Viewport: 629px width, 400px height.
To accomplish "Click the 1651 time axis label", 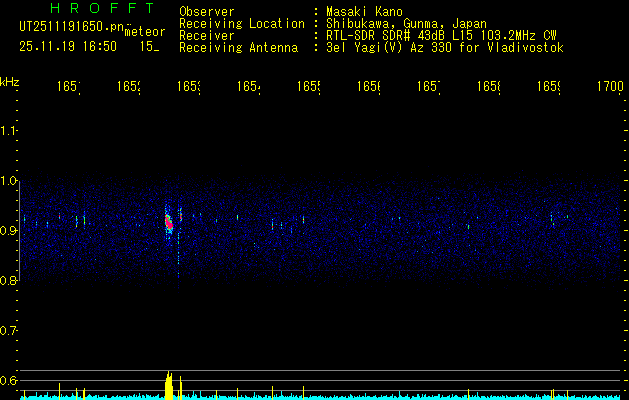I will click(x=68, y=86).
